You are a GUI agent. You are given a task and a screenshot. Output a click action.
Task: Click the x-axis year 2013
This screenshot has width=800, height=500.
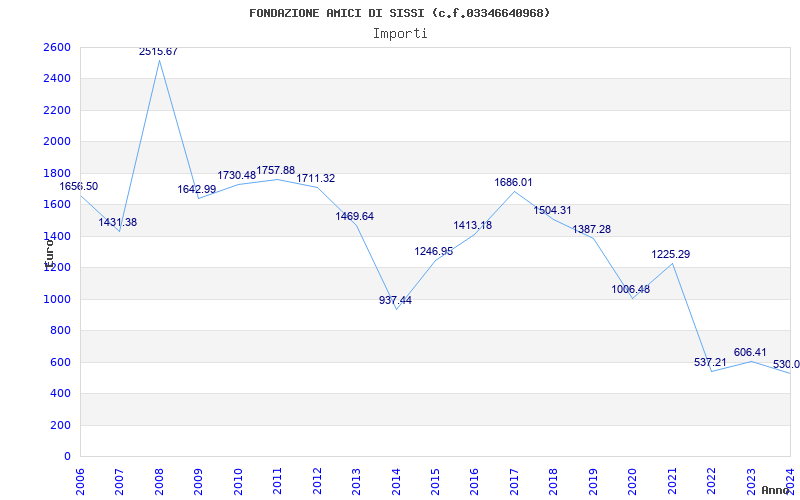click(x=356, y=482)
